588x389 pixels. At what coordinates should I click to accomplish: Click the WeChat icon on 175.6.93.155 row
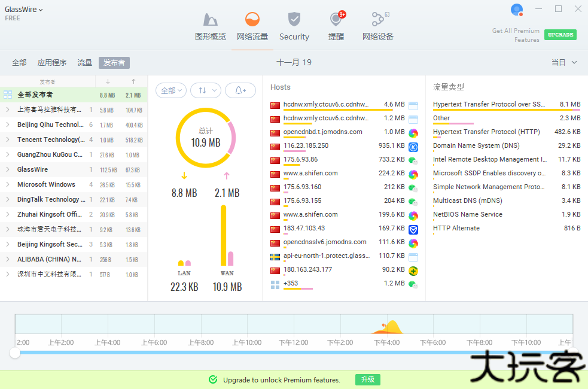click(413, 202)
